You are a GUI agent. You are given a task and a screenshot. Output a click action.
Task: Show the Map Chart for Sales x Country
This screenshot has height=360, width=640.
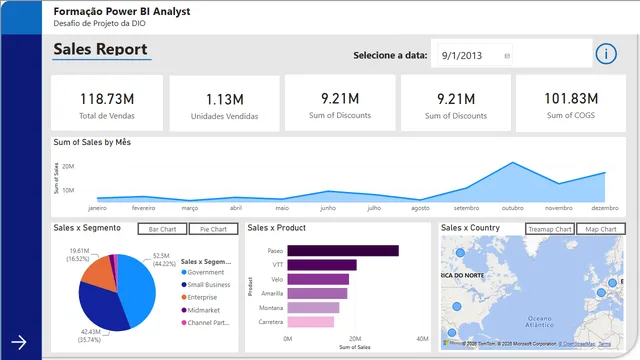click(601, 229)
